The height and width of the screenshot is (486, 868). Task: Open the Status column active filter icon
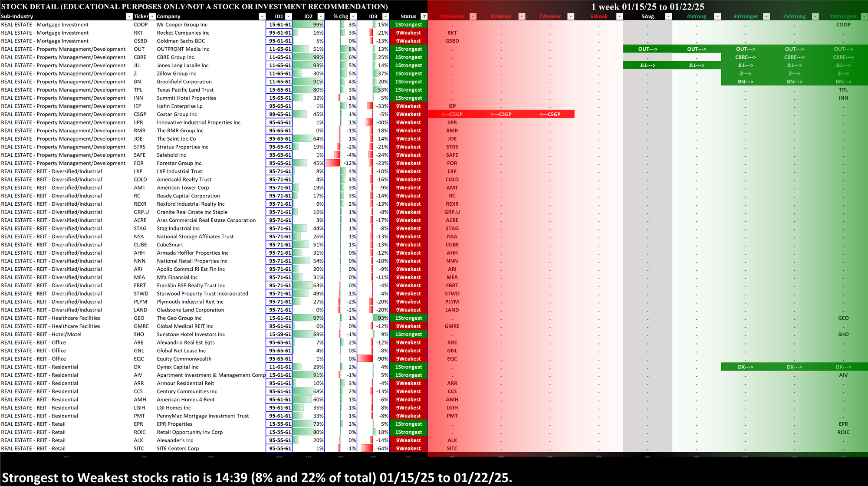coord(424,16)
